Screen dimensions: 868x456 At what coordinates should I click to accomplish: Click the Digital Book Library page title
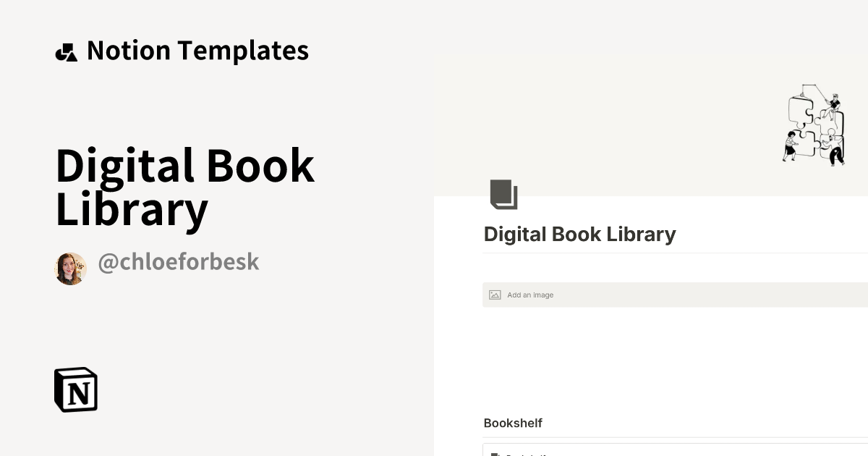[579, 234]
